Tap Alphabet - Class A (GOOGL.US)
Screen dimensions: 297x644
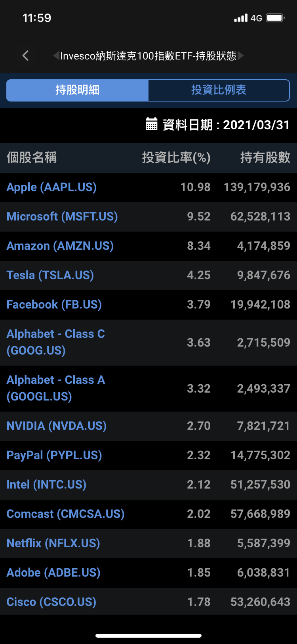pyautogui.click(x=56, y=388)
